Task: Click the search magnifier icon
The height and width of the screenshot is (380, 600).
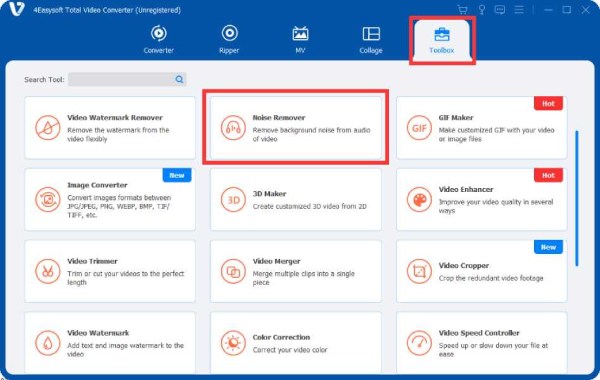Action: 179,80
